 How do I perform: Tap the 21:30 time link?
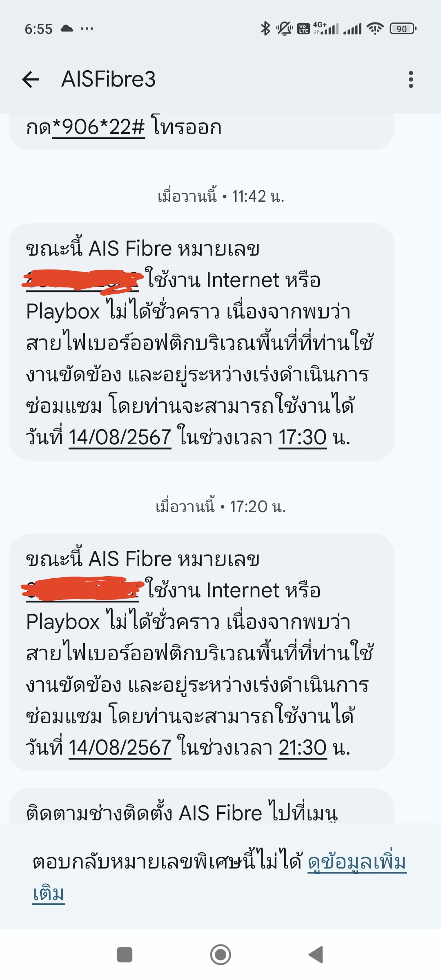[303, 748]
